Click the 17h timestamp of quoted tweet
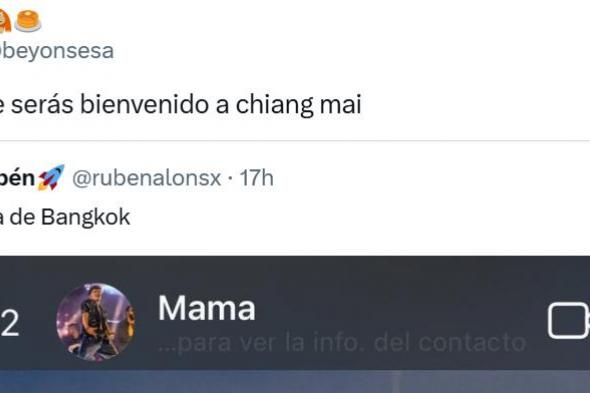 coord(256,178)
